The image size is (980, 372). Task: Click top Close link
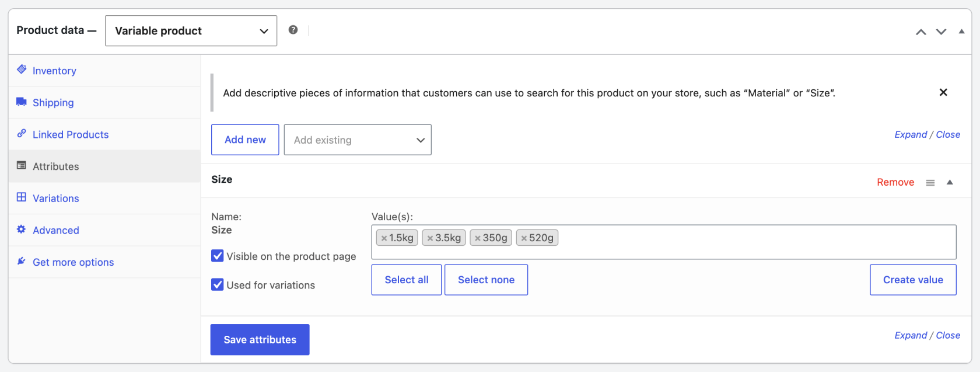point(948,134)
